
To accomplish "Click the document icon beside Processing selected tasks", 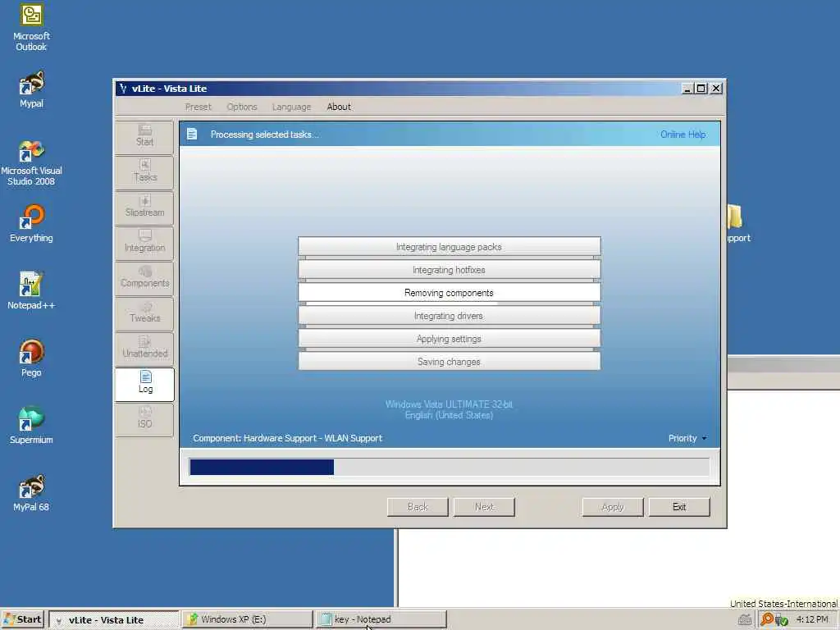I will coord(192,134).
